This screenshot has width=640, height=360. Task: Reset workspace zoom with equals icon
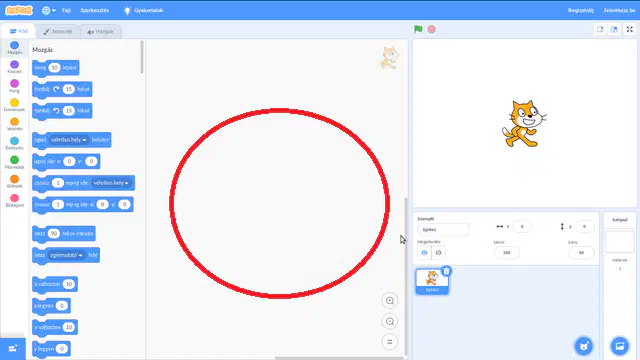pos(390,342)
